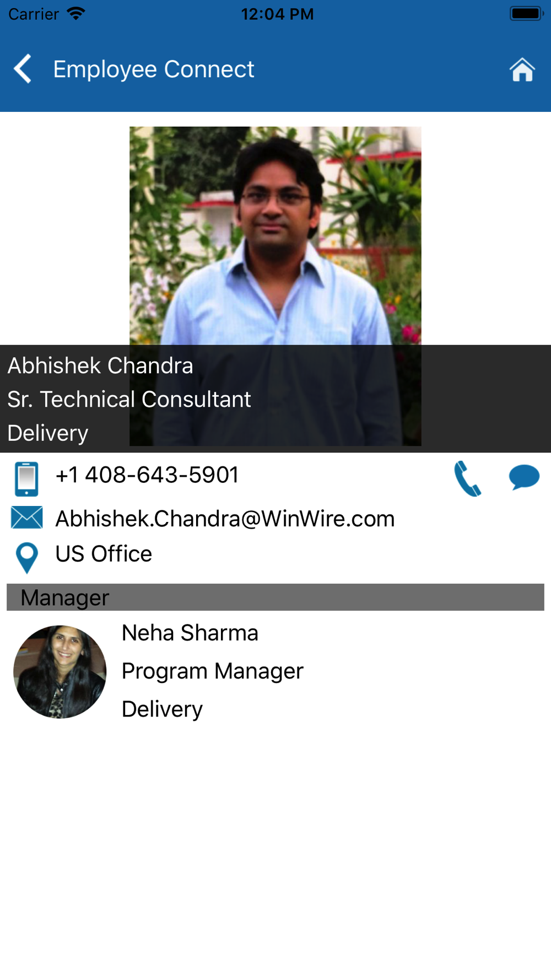Call Abhishek using the phone handset icon
Screen dimensions: 551x980
(x=468, y=478)
